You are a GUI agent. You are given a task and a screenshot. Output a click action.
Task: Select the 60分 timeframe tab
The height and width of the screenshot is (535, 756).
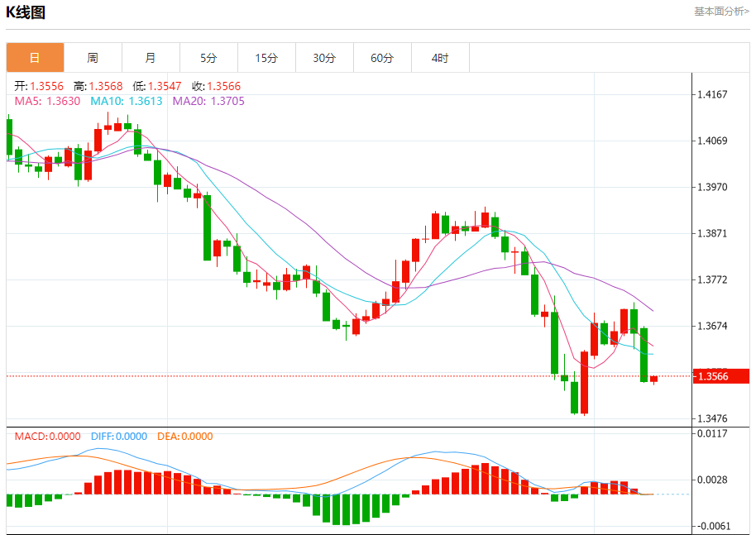(x=382, y=58)
